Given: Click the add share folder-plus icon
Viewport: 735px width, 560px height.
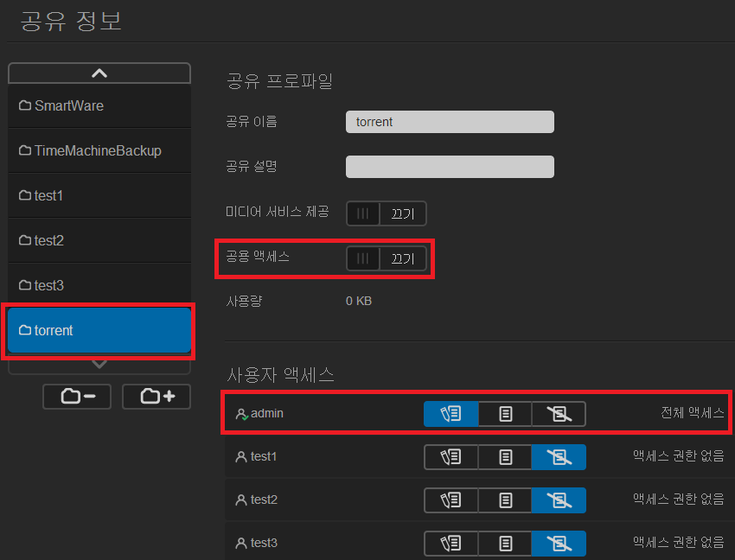Looking at the screenshot, I should [157, 397].
